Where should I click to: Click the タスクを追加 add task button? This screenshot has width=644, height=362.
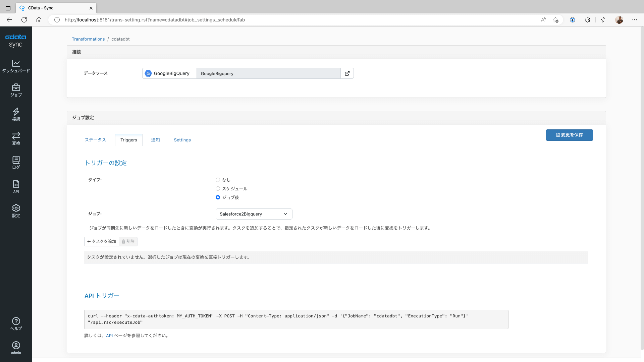point(102,241)
